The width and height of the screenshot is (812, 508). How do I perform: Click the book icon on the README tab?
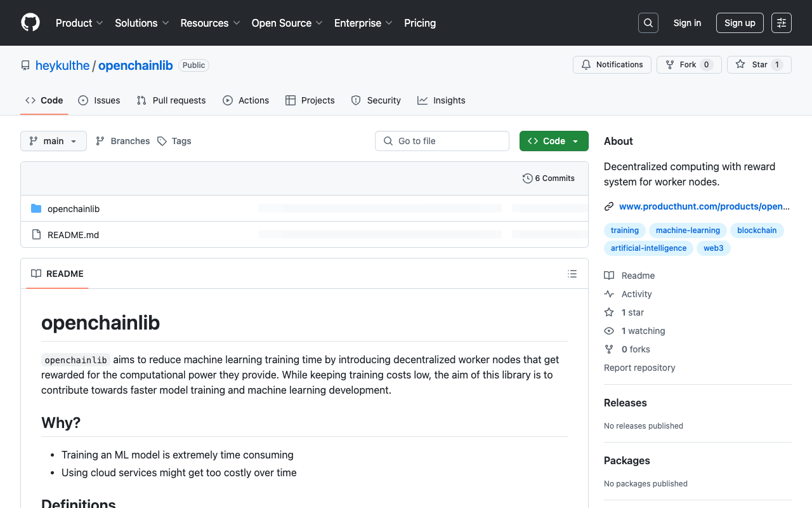36,274
